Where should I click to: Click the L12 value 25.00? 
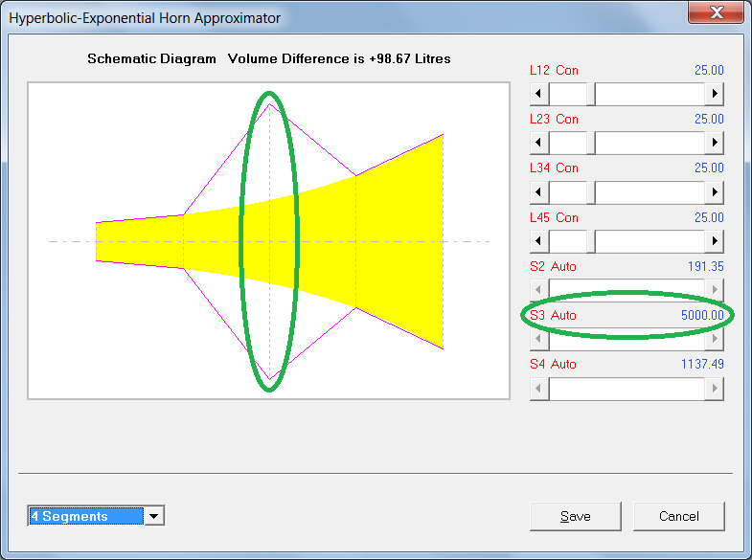tap(709, 71)
